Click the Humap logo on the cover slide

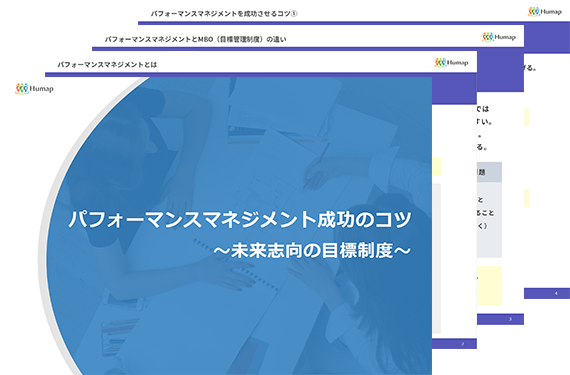[34, 89]
